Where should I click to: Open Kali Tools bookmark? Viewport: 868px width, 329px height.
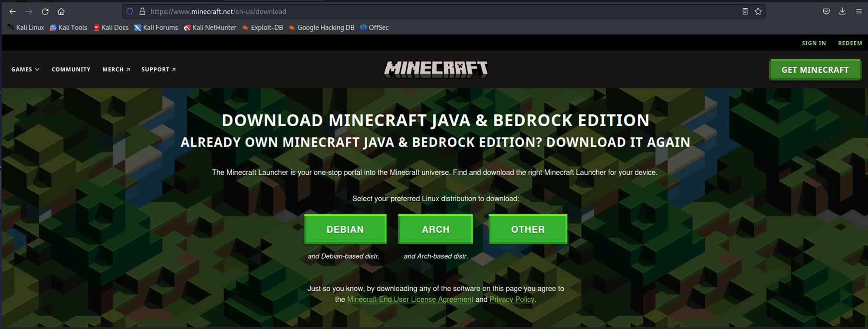coord(69,27)
